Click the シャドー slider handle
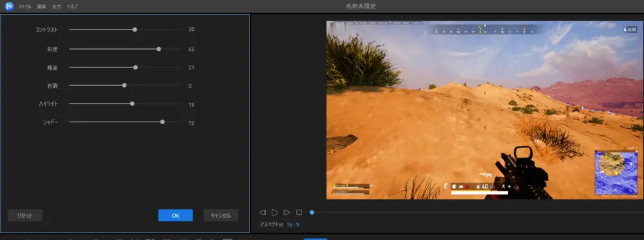Image resolution: width=644 pixels, height=240 pixels. (x=163, y=122)
